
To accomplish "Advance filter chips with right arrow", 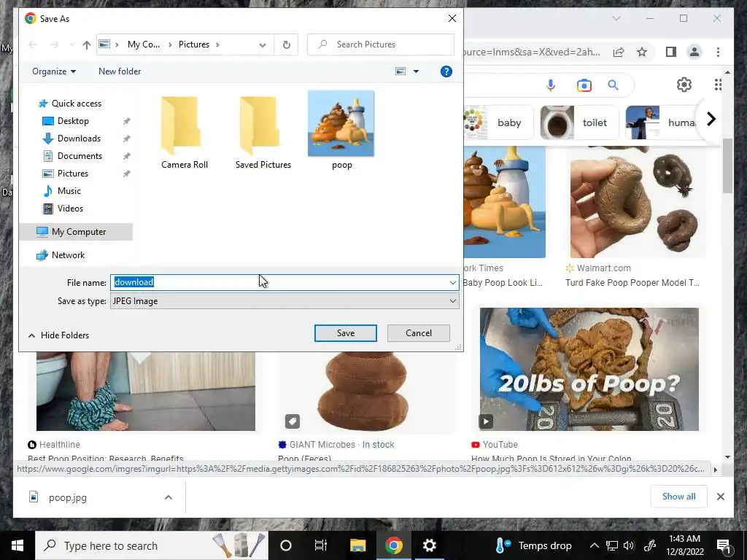I will pos(711,119).
